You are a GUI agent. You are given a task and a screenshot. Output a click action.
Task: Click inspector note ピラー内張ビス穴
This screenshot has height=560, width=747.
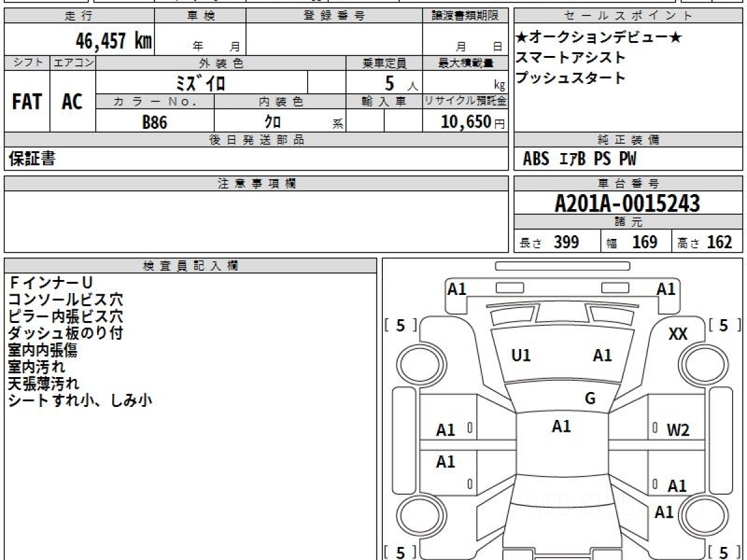click(66, 317)
